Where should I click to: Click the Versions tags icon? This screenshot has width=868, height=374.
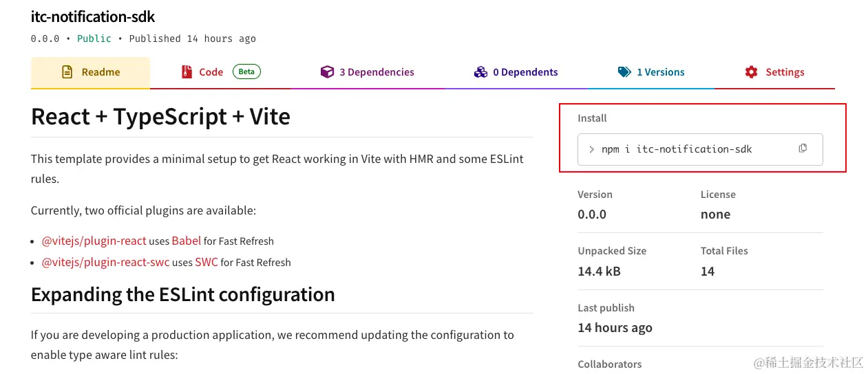click(624, 72)
